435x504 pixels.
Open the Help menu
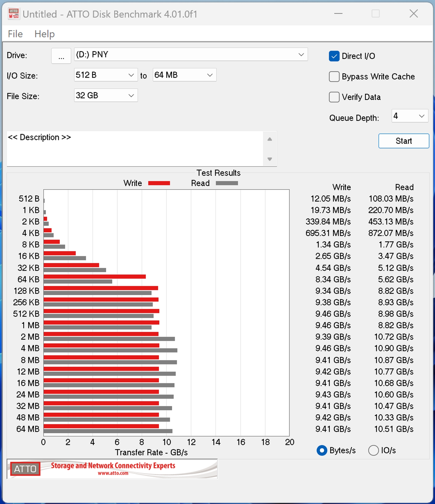pyautogui.click(x=45, y=34)
